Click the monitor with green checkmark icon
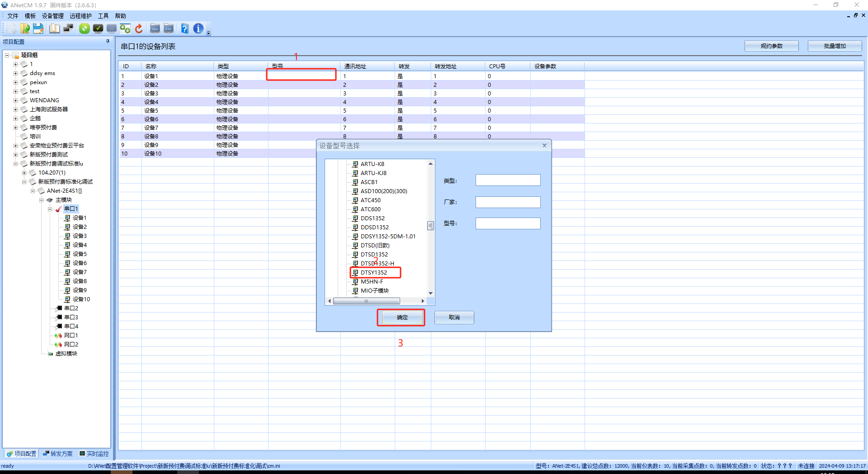868x474 pixels. pyautogui.click(x=98, y=28)
